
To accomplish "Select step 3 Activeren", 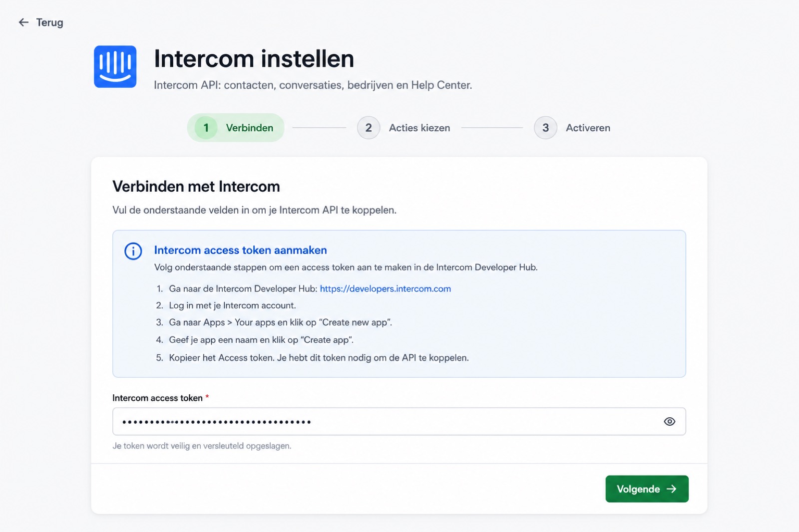I will 572,128.
